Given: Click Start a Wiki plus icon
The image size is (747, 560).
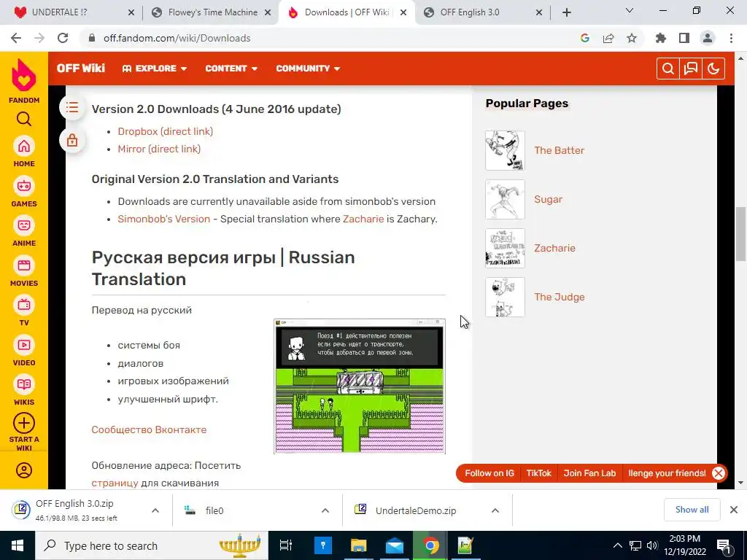Looking at the screenshot, I should [x=24, y=423].
